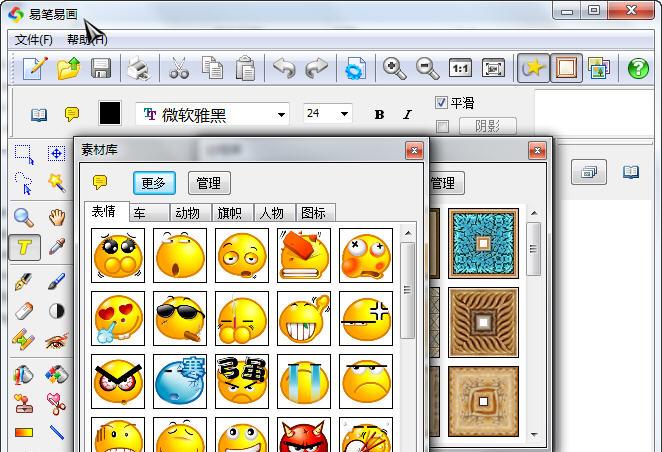Image resolution: width=662 pixels, height=452 pixels.
Task: Open the 文件(F) menu
Action: pos(34,39)
